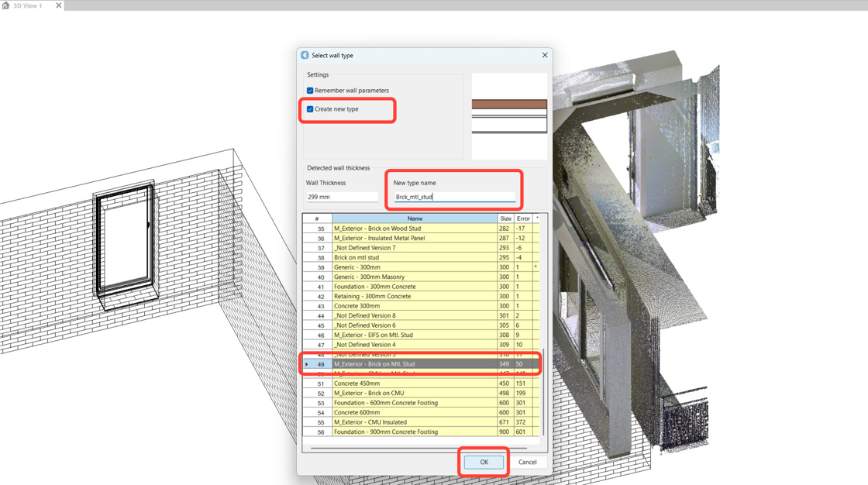Image resolution: width=868 pixels, height=485 pixels.
Task: Switch to the 3D View 1 tab
Action: tap(28, 5)
